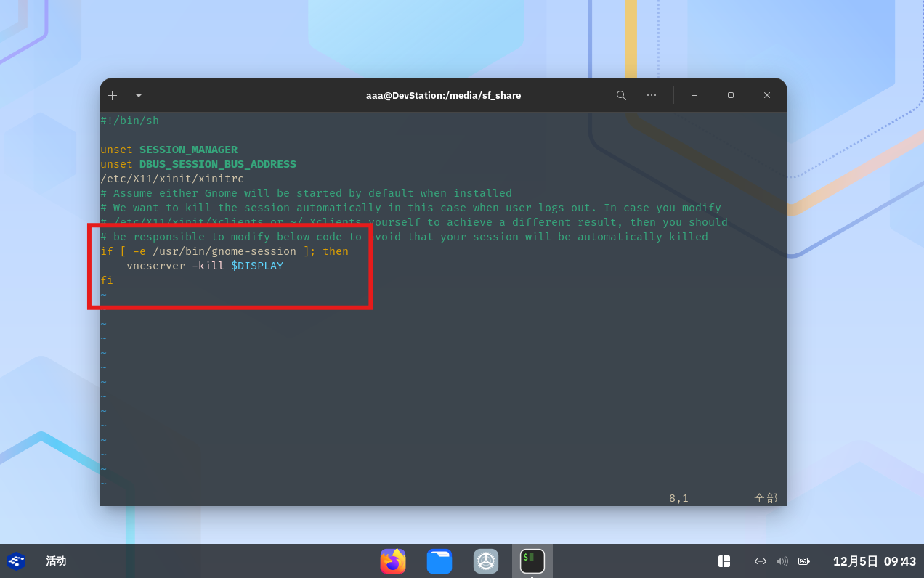The image size is (924, 578).
Task: Open the volume speaker tray icon
Action: point(782,561)
